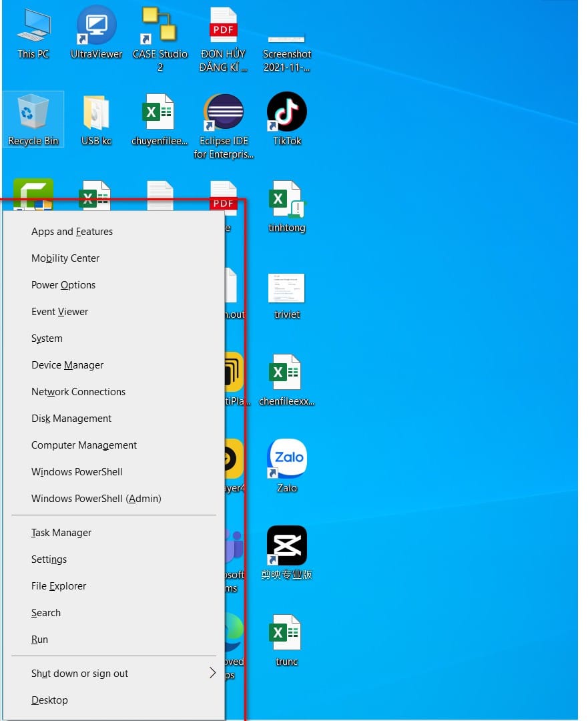The width and height of the screenshot is (588, 721).
Task: Start Windows PowerShell (non-admin)
Action: [x=113, y=472]
